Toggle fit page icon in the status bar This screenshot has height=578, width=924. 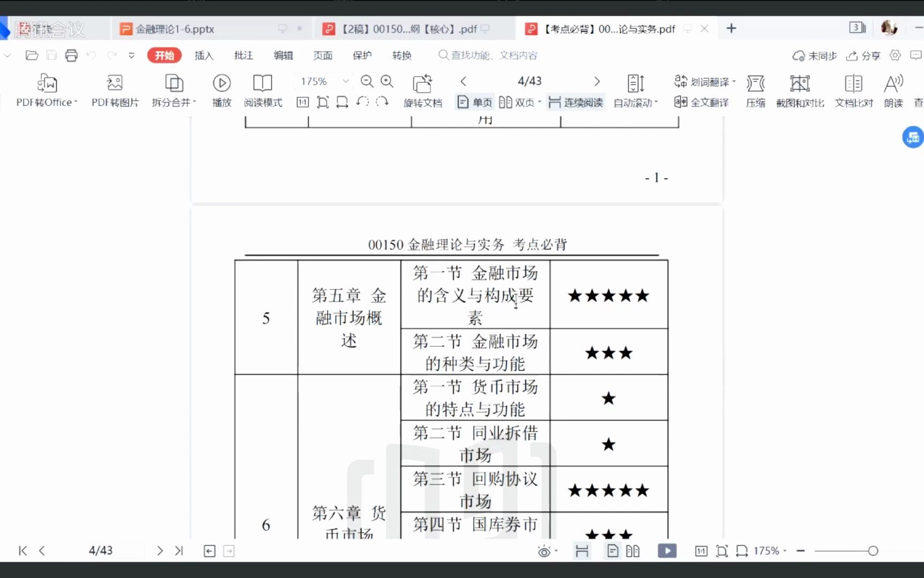point(722,551)
